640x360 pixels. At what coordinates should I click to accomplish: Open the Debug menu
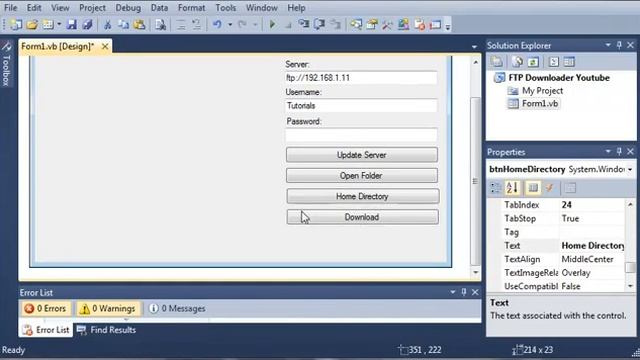[128, 8]
